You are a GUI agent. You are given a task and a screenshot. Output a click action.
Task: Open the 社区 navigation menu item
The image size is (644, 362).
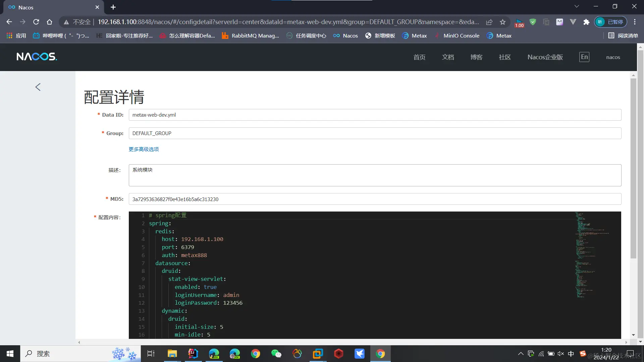tap(504, 57)
